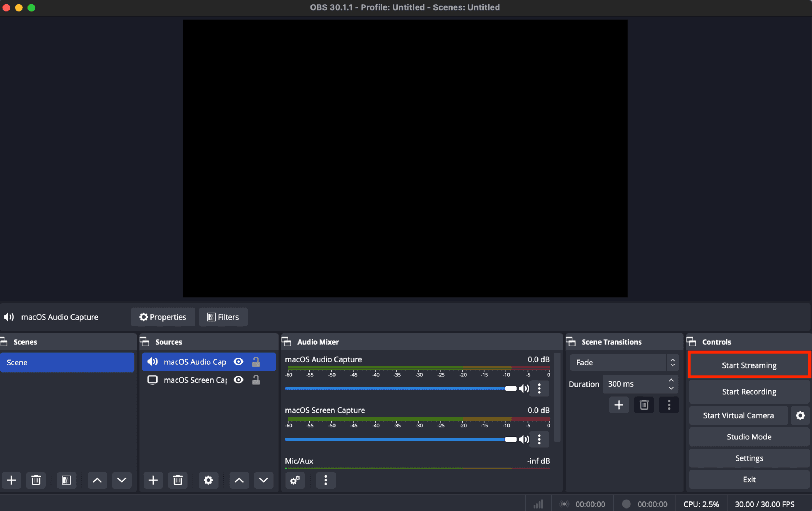
Task: Add a scene transition with plus
Action: coord(619,405)
